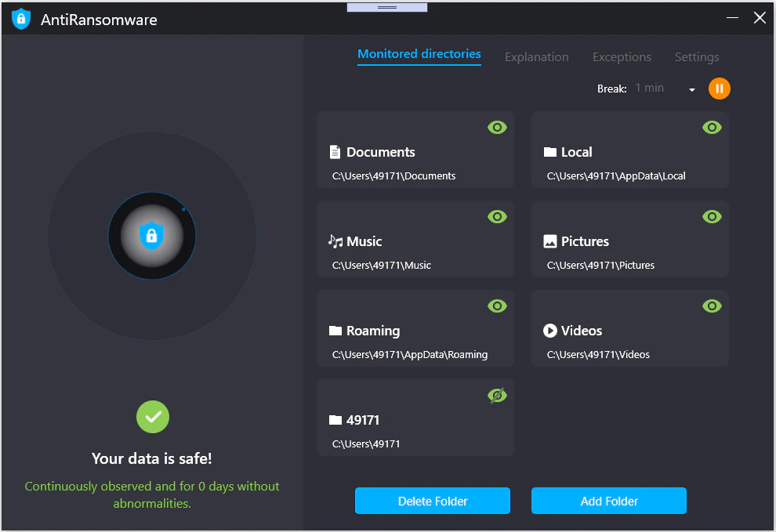Click the 49171 folder icon
Screen dimensions: 776x532
(335, 420)
